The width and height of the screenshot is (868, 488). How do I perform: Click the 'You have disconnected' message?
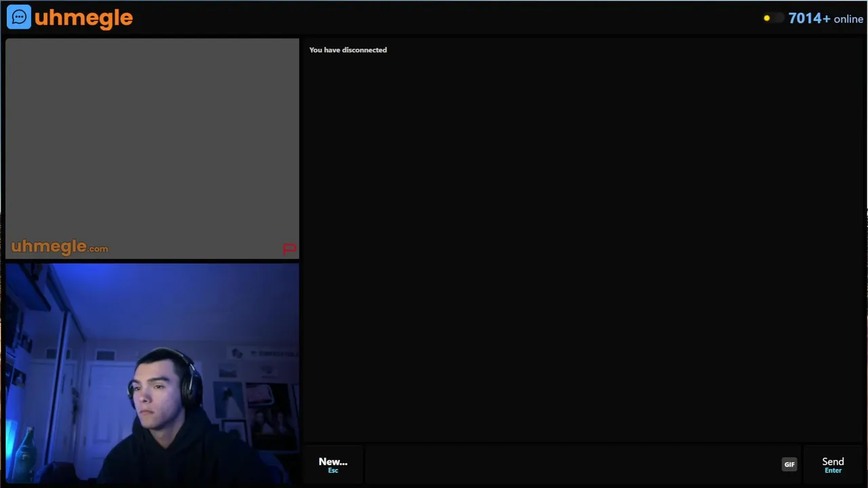tap(348, 49)
